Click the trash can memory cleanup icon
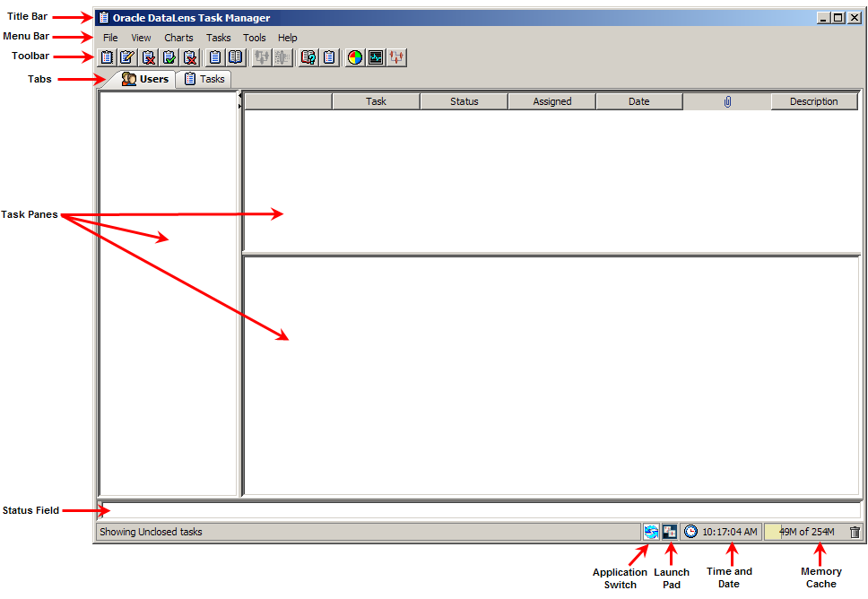This screenshot has width=868, height=599. [x=855, y=532]
